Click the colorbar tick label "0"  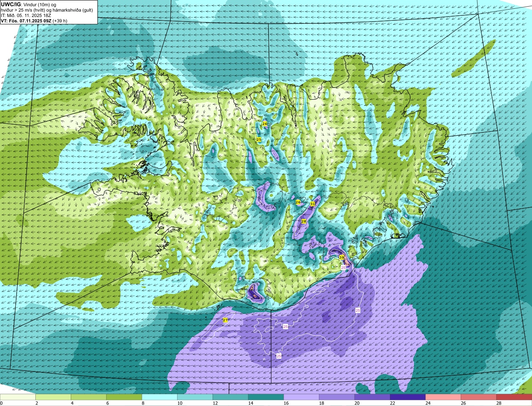point(1,403)
